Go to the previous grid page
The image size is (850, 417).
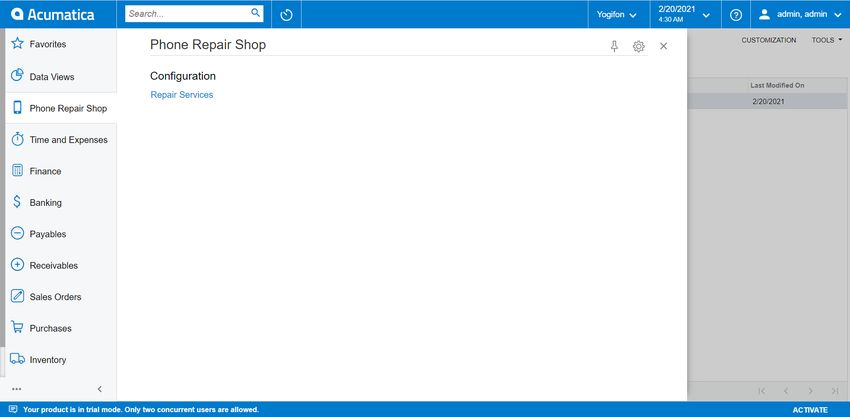pos(786,390)
